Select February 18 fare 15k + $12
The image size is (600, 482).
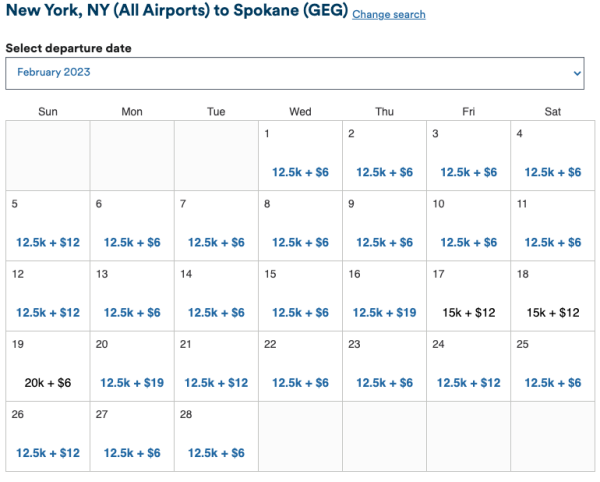click(x=553, y=312)
